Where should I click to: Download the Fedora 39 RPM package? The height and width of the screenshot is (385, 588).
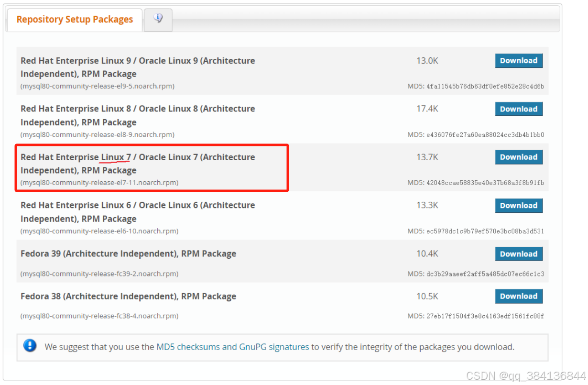(519, 254)
